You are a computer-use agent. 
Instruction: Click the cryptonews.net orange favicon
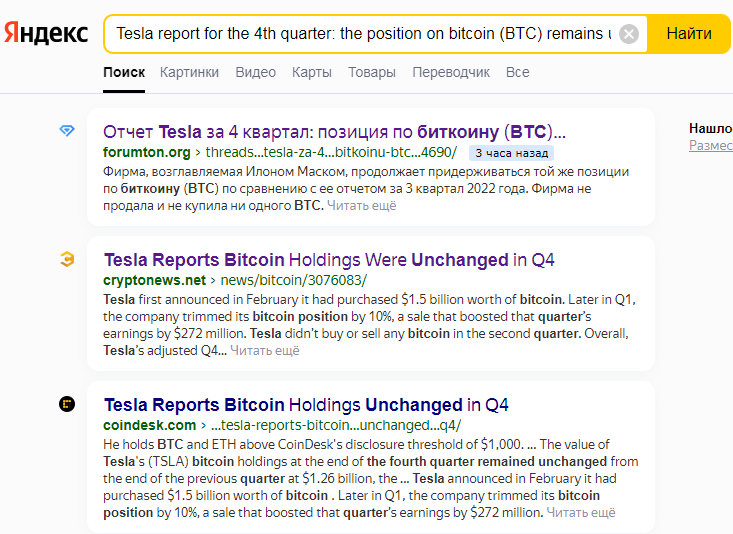[67, 259]
